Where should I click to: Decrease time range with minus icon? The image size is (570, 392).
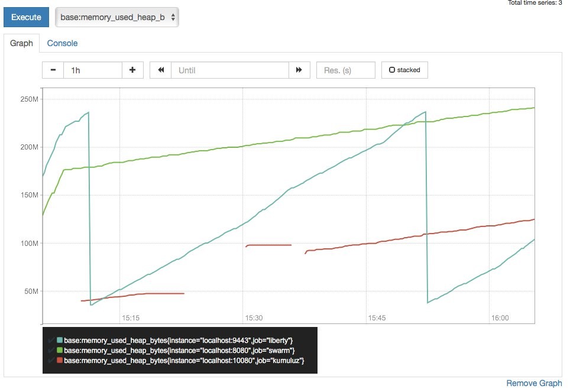pyautogui.click(x=53, y=70)
